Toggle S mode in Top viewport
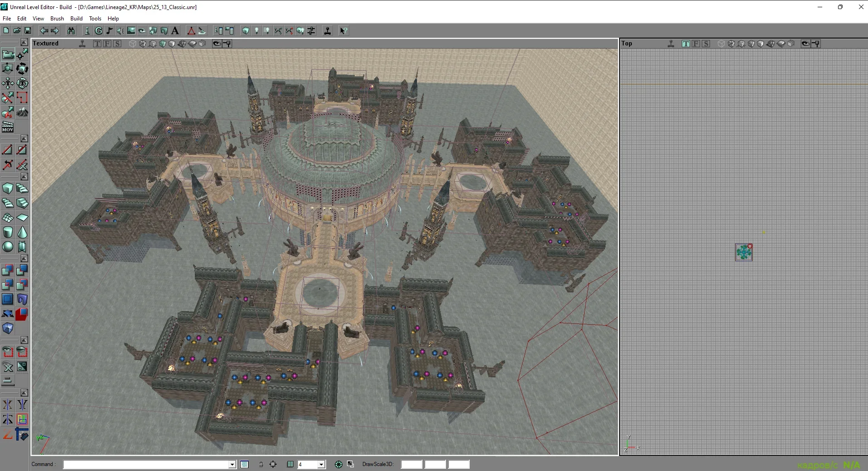The image size is (868, 471). pyautogui.click(x=706, y=44)
